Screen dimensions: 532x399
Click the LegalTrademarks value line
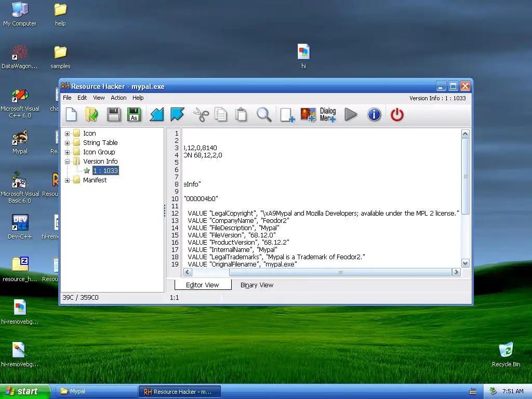pyautogui.click(x=276, y=257)
